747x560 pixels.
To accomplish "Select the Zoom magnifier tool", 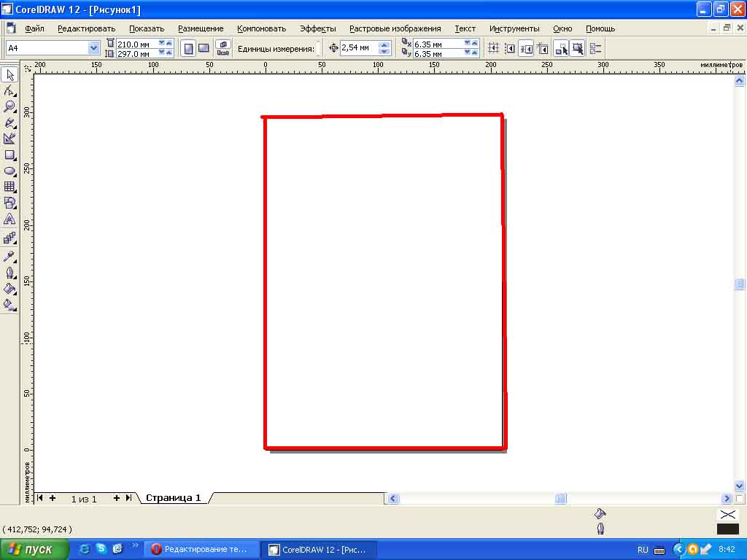I will [x=10, y=106].
